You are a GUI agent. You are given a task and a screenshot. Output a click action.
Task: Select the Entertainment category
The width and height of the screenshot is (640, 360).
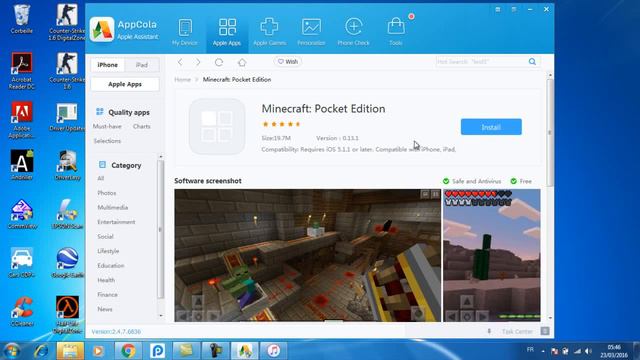point(116,222)
